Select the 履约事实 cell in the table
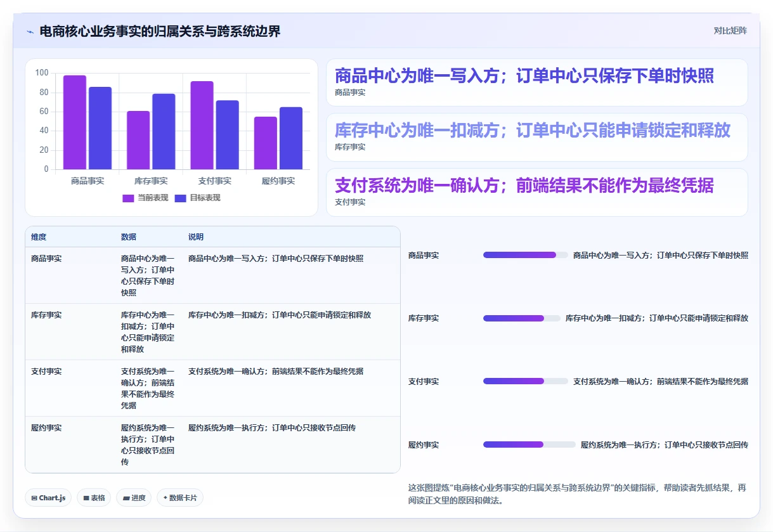 (46, 428)
